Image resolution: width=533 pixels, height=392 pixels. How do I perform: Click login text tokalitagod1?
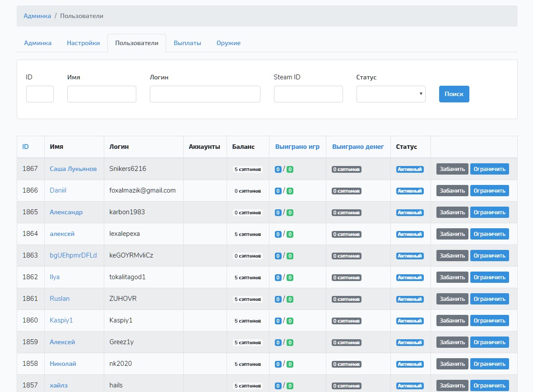point(127,277)
